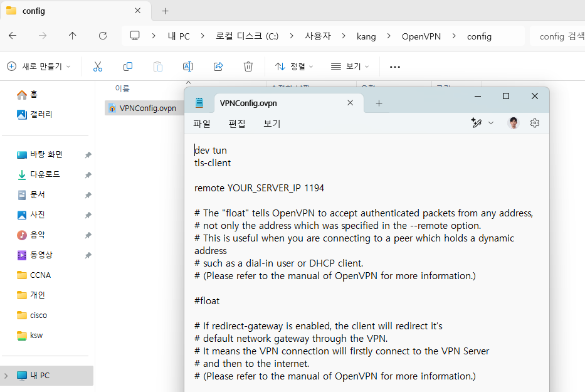Image resolution: width=585 pixels, height=392 pixels.
Task: Open the dropdown arrow beside Notepad rewrite icon
Action: (x=491, y=123)
